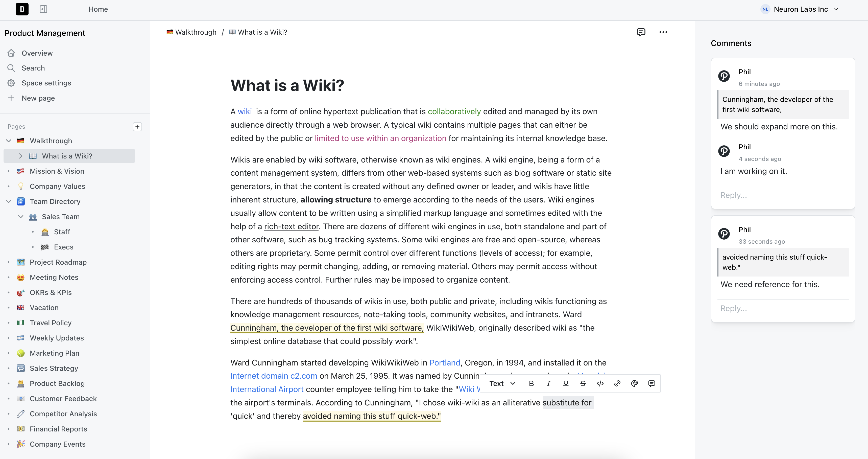Apply strikethrough to selected text
The height and width of the screenshot is (459, 868).
tap(583, 383)
